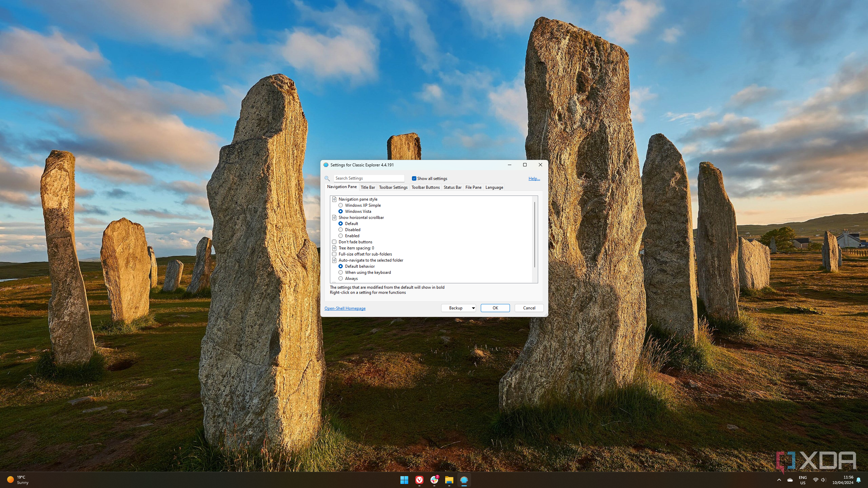The image size is (868, 488).
Task: Enable Don't fade buttons checkbox
Action: pos(334,242)
